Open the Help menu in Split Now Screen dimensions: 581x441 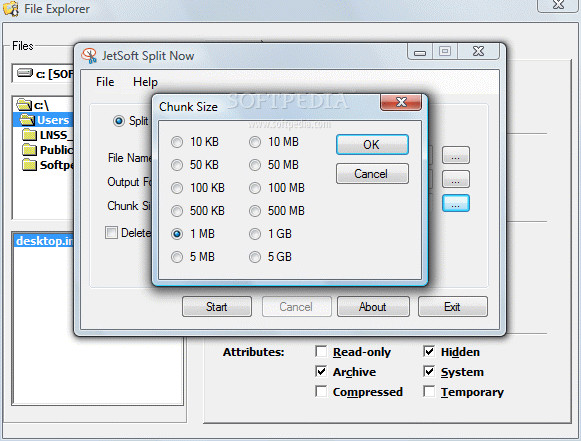click(145, 82)
